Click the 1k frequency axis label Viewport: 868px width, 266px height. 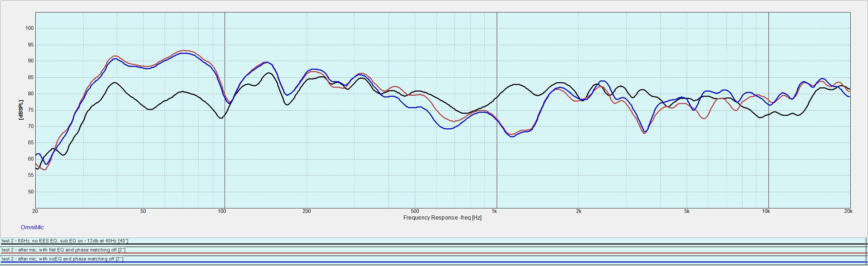494,211
